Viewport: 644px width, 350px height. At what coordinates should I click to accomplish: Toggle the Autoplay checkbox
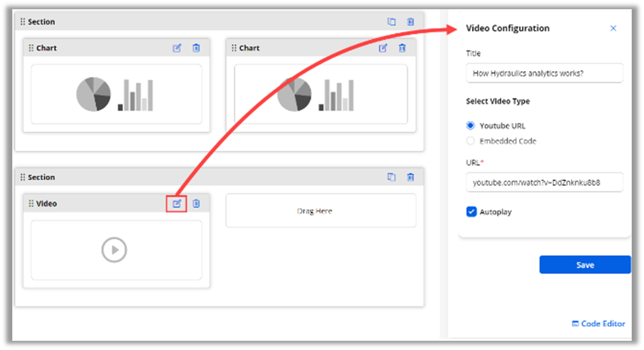tap(471, 212)
